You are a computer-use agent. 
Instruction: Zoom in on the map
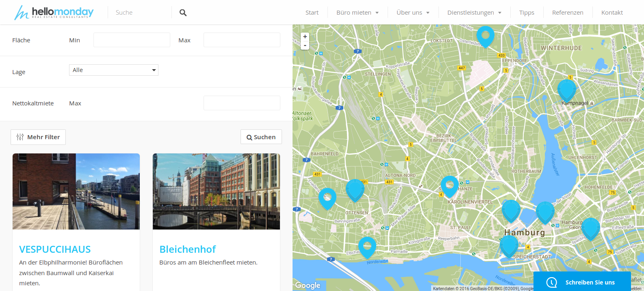tap(305, 37)
